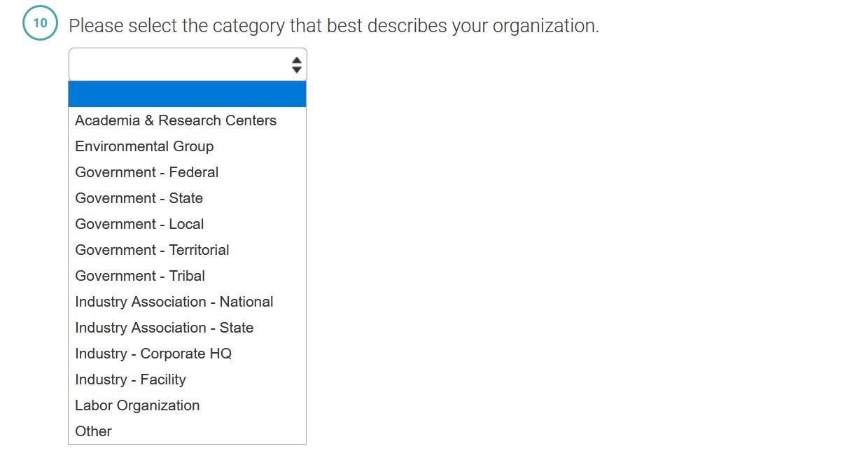The width and height of the screenshot is (868, 460).
Task: Choose Other from the category list
Action: point(94,431)
